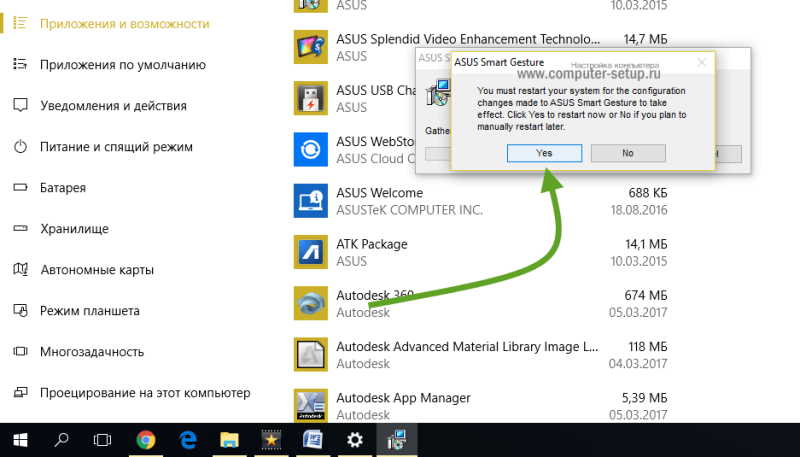Click the Autodesk 360 app icon
This screenshot has height=457, width=800.
pos(310,303)
